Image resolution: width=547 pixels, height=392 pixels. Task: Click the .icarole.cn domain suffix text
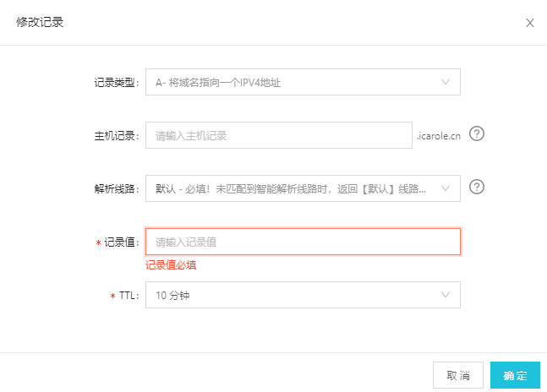pos(439,136)
